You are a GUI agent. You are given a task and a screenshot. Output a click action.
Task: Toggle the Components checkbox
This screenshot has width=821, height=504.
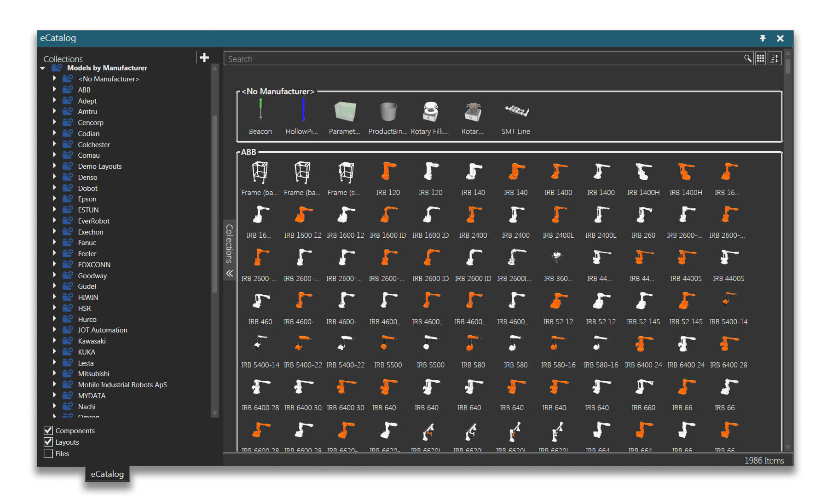[x=48, y=430]
